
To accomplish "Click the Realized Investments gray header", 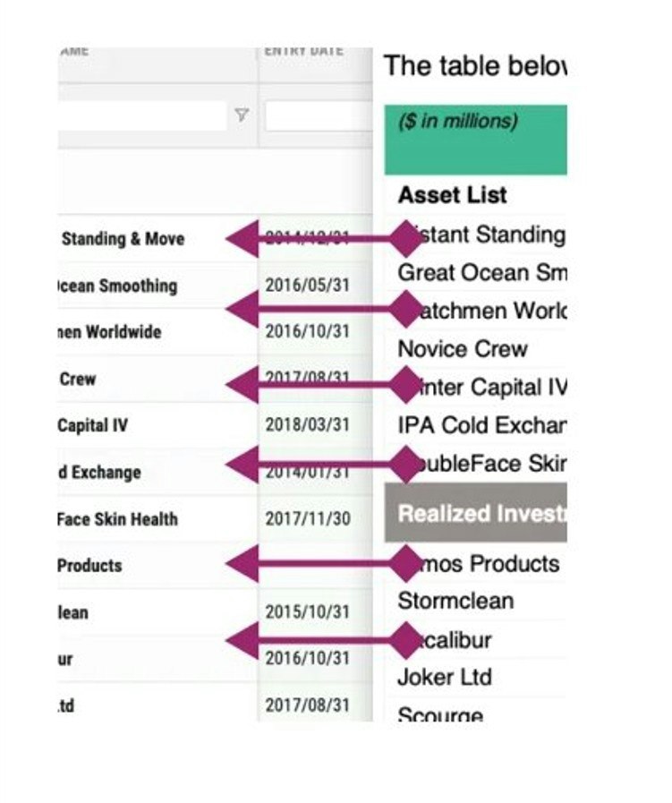I will point(475,512).
